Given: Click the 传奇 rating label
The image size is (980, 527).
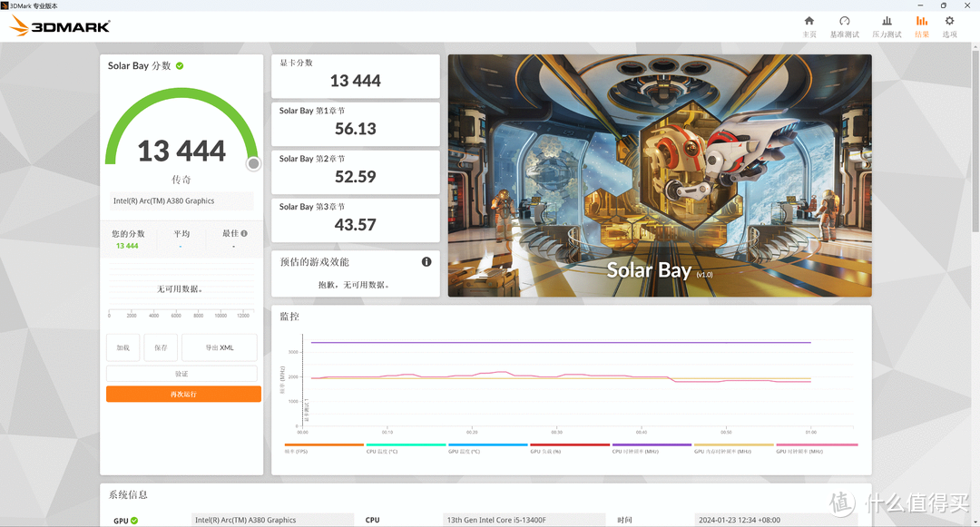Looking at the screenshot, I should [x=181, y=180].
